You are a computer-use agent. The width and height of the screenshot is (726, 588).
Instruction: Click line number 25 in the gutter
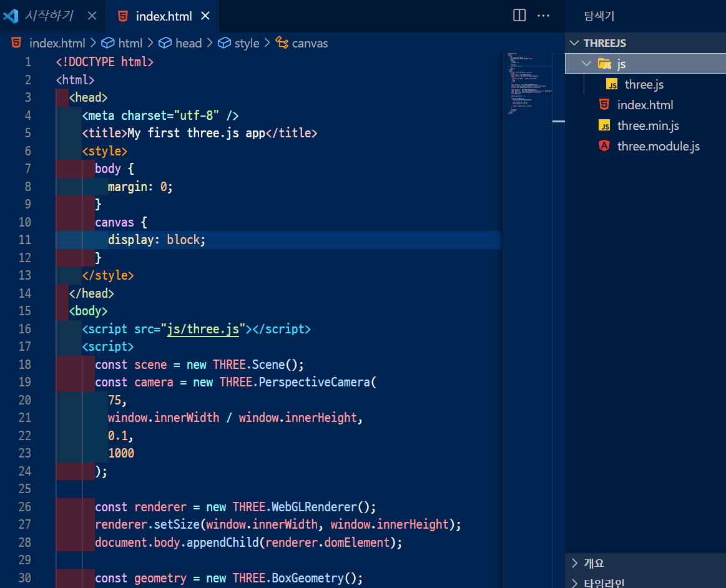[x=25, y=489]
